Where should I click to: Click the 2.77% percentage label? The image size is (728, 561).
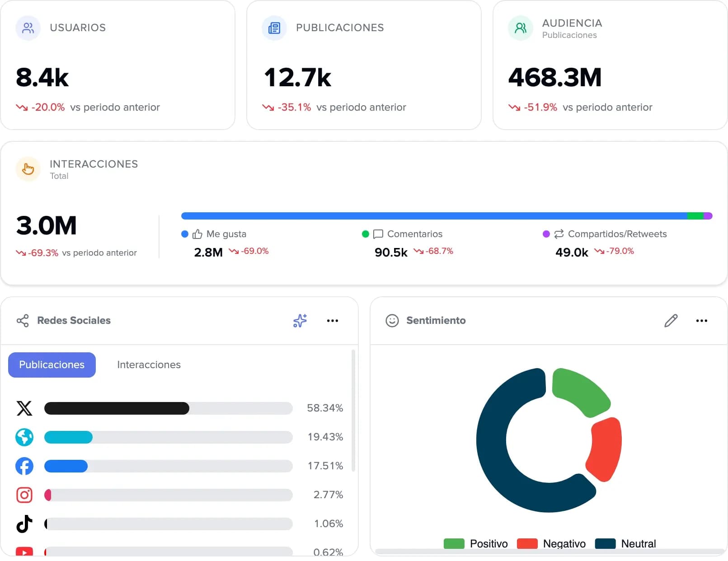click(x=329, y=495)
